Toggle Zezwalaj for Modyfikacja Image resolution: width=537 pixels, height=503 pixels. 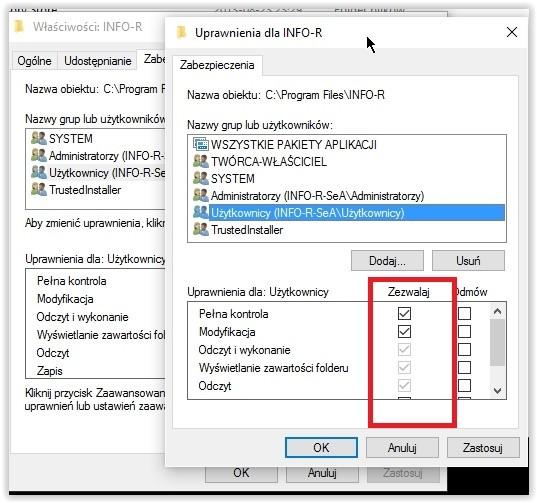[x=404, y=331]
